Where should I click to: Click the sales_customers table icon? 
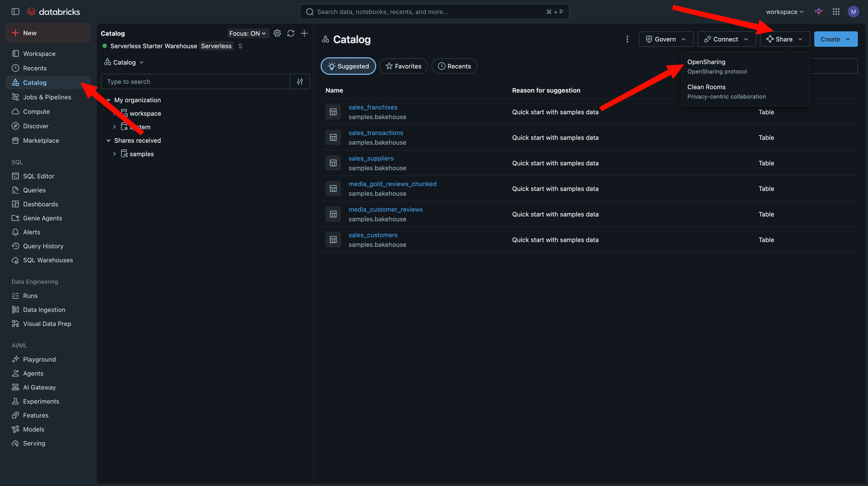(333, 240)
